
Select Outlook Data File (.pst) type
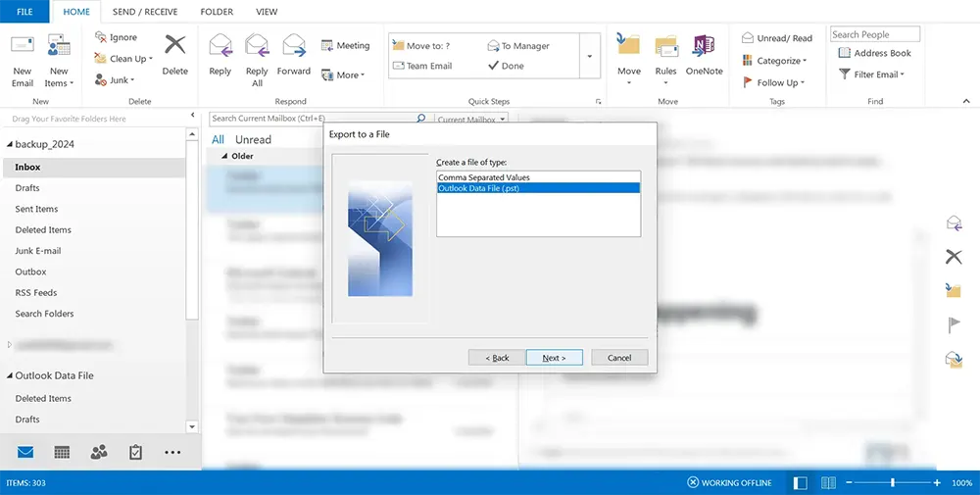tap(538, 188)
